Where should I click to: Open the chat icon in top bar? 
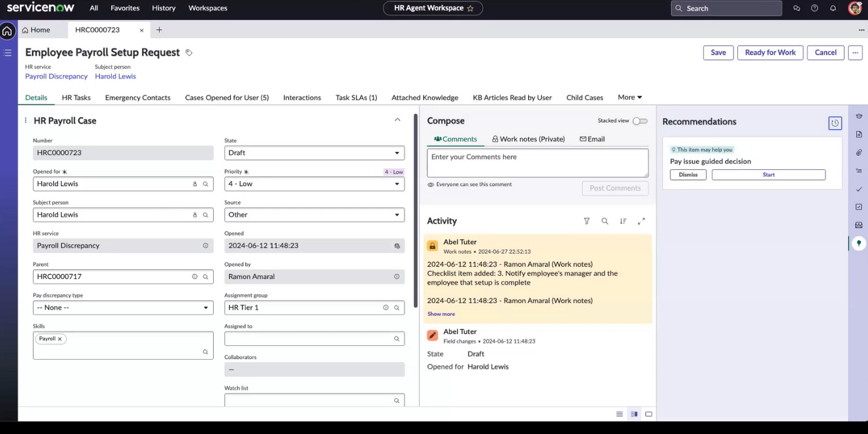(x=796, y=8)
